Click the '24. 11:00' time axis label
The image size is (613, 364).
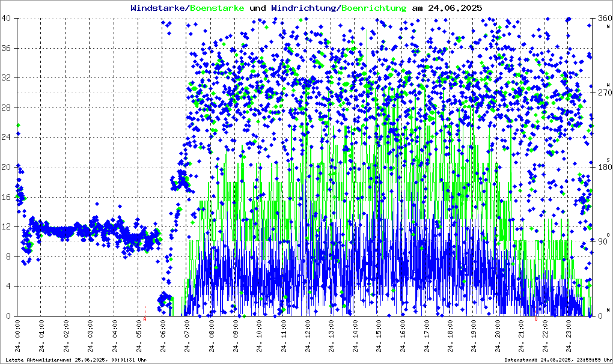click(x=283, y=336)
